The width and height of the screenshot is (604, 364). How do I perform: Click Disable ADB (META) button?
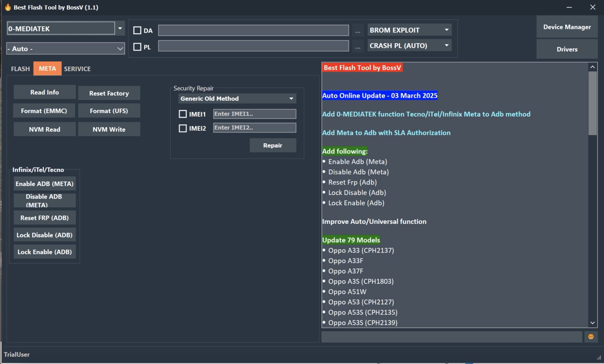click(x=45, y=201)
